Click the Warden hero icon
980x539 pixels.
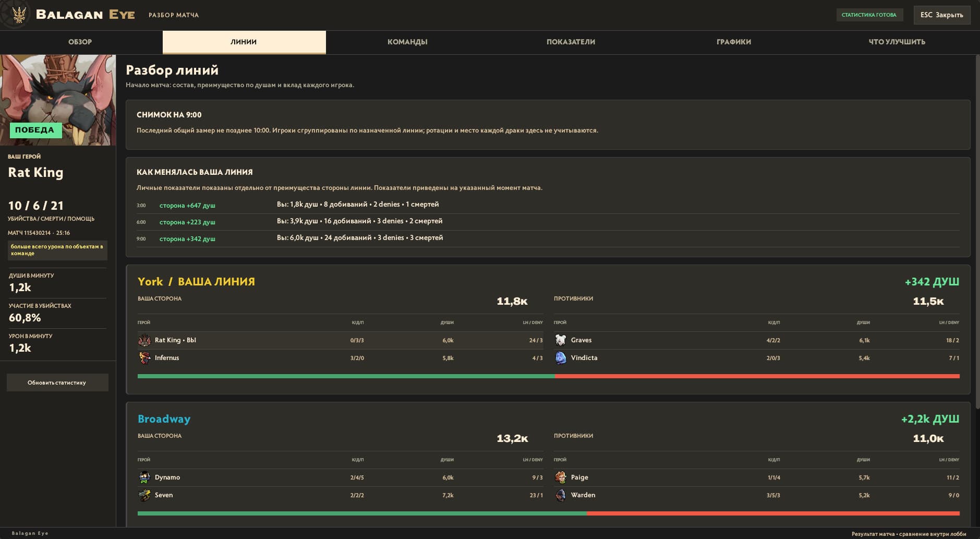[561, 495]
